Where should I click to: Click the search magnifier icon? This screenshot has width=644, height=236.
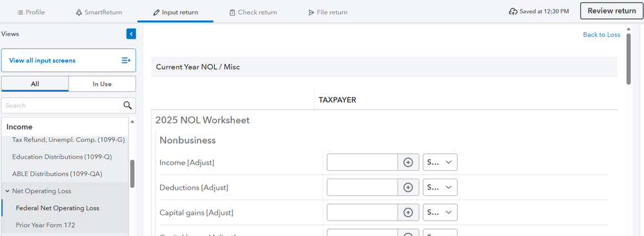click(128, 106)
